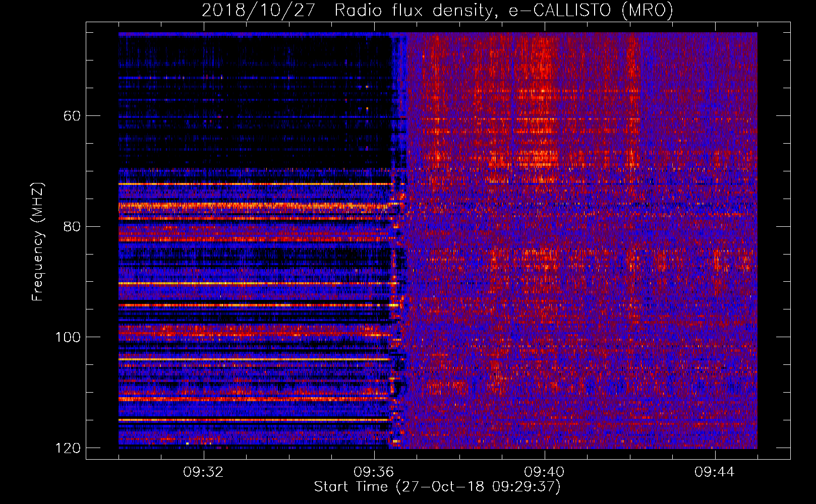
Task: Click the plot title "2018/10/27 Radio flux density, e-CALLISTO (MRO)"
Action: coord(437,10)
